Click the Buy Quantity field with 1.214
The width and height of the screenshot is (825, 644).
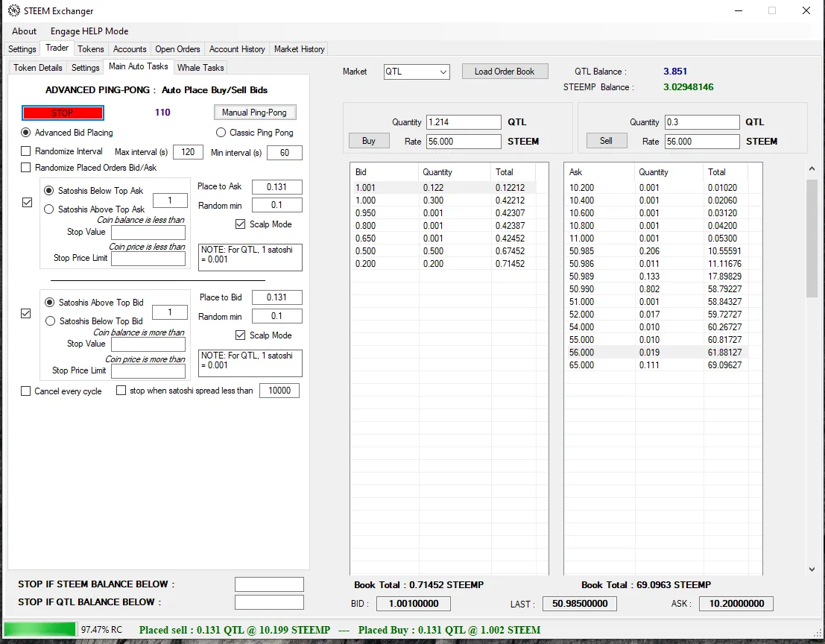(x=464, y=122)
